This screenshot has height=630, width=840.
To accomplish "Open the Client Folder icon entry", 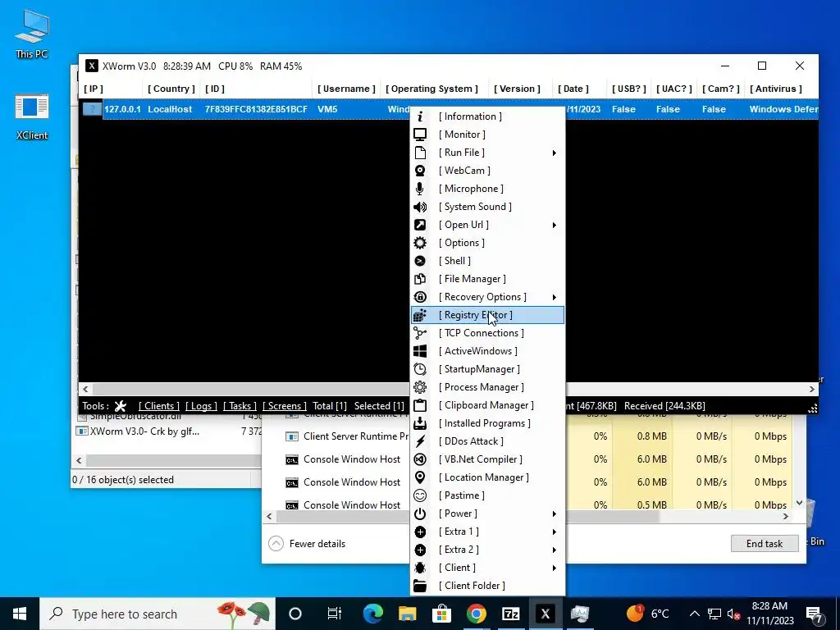I will (x=420, y=586).
